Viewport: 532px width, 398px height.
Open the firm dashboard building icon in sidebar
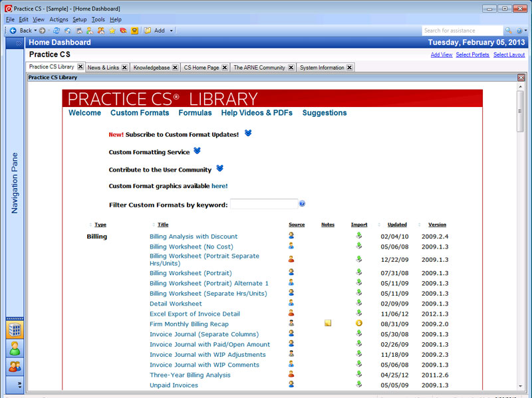click(x=15, y=330)
